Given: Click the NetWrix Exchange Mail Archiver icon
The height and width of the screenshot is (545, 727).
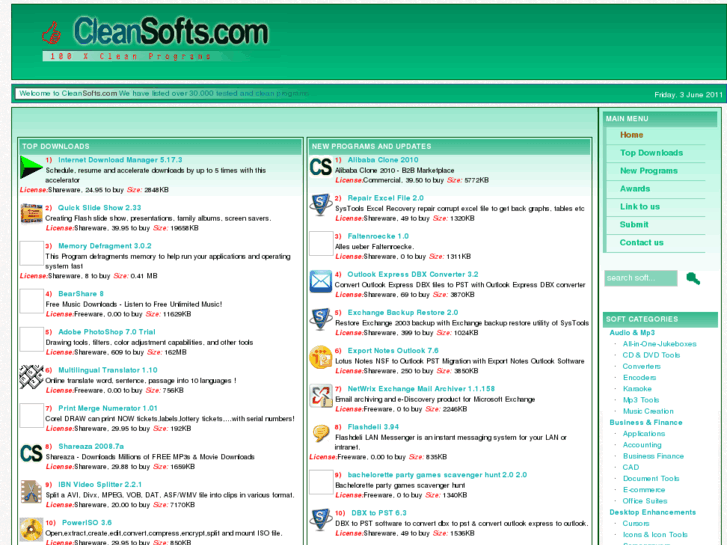Looking at the screenshot, I should pyautogui.click(x=321, y=395).
